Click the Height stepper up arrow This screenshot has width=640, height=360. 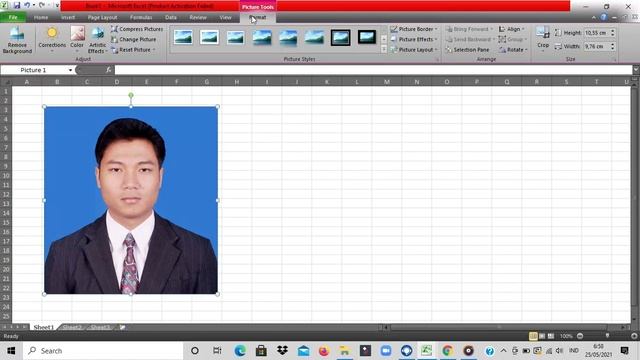[612, 30]
